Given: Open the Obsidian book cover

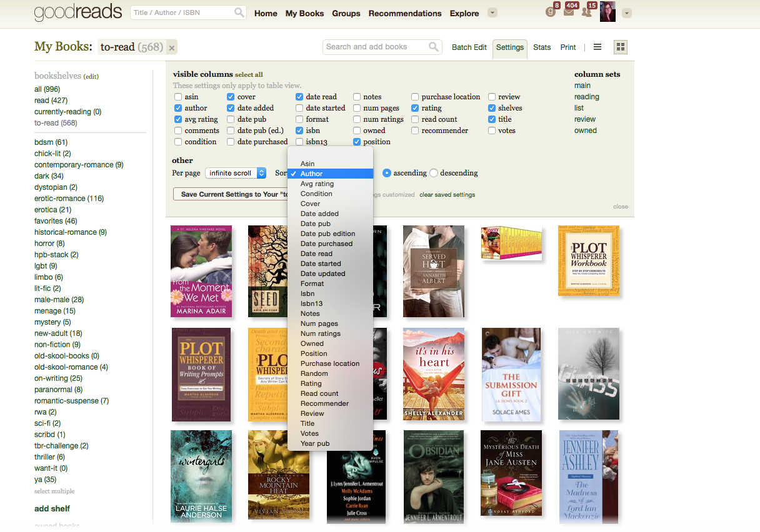Looking at the screenshot, I should click(434, 476).
